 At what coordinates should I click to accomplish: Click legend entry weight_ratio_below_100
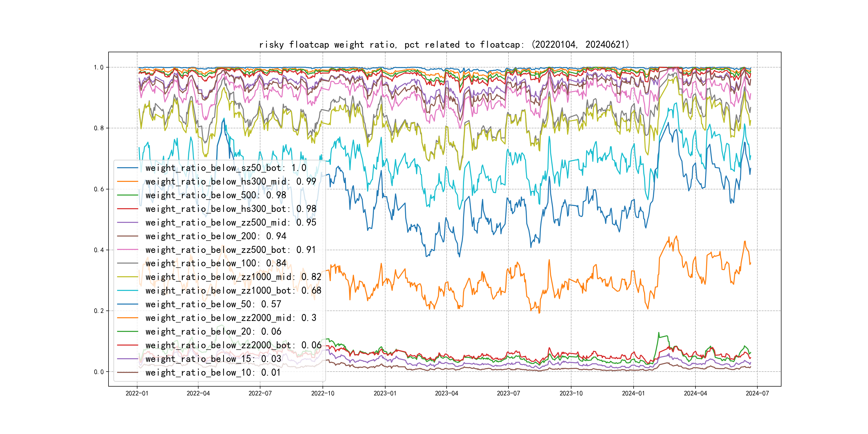216,263
